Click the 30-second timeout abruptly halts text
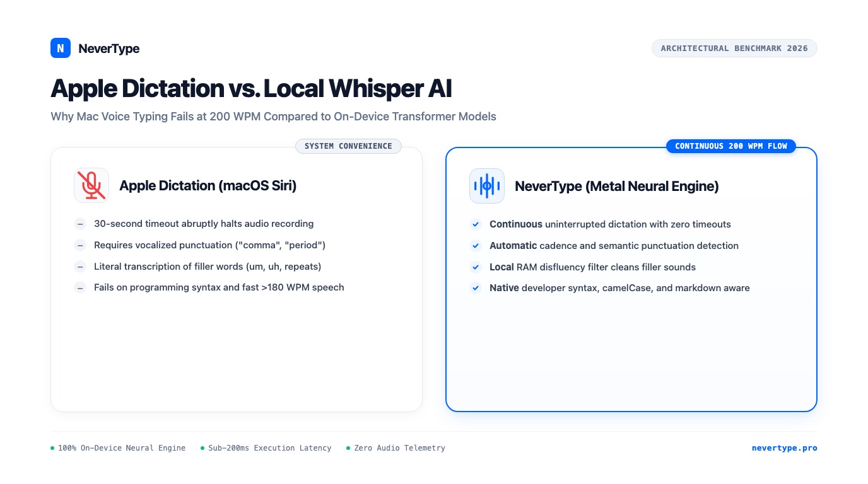The height and width of the screenshot is (484, 868). tap(204, 224)
